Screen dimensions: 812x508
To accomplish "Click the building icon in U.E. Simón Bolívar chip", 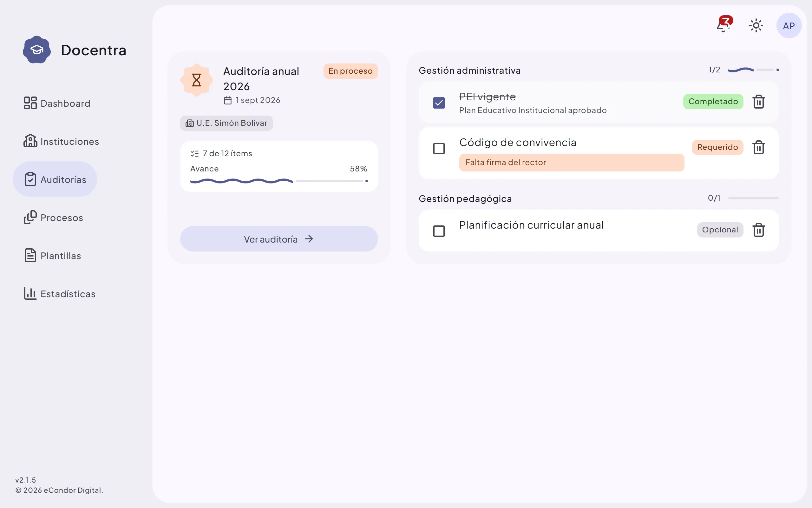I will [x=190, y=123].
